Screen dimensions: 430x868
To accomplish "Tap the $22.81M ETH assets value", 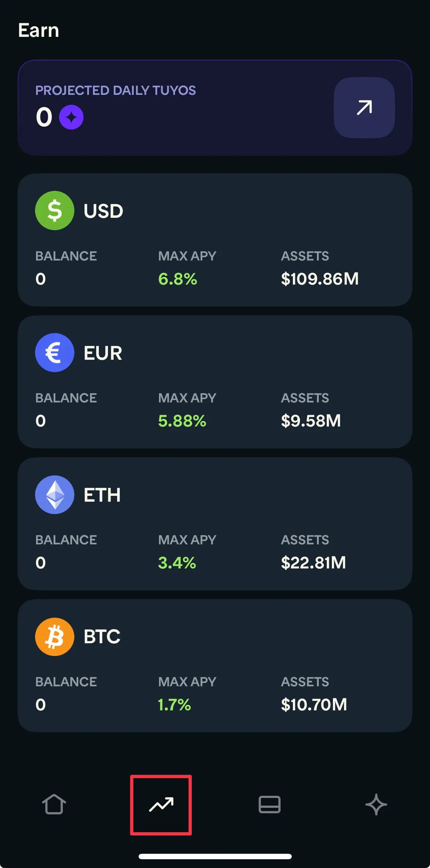I will point(313,563).
